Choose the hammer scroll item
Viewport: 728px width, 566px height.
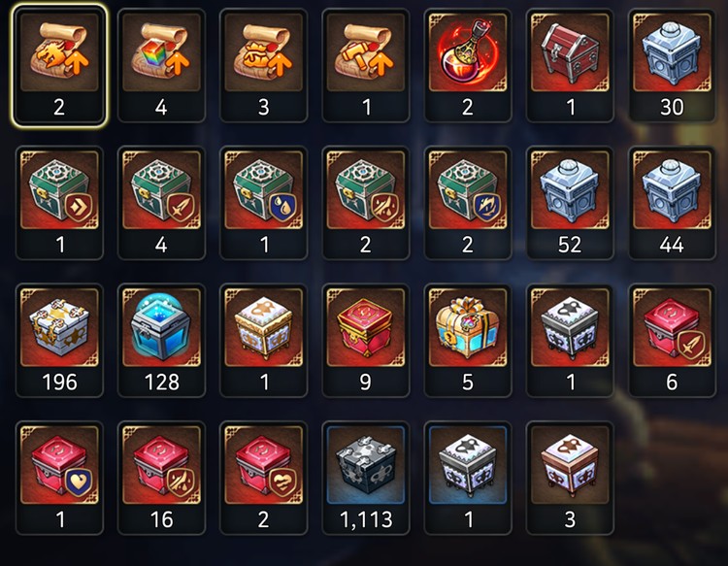[366, 65]
